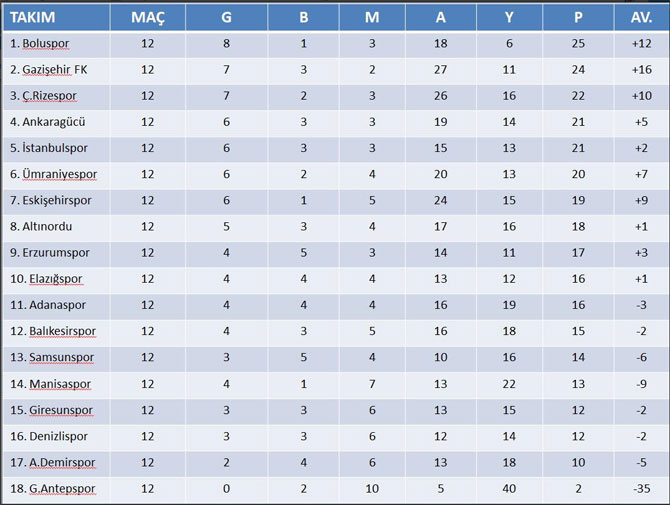Select the MAÇ column header
This screenshot has width=670, height=505.
[147, 18]
